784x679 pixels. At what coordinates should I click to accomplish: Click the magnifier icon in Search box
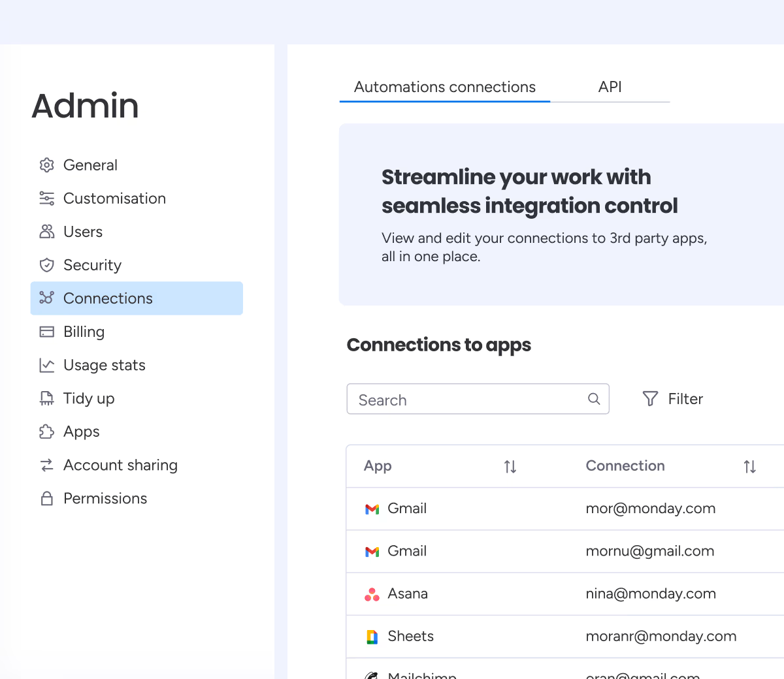pyautogui.click(x=594, y=399)
